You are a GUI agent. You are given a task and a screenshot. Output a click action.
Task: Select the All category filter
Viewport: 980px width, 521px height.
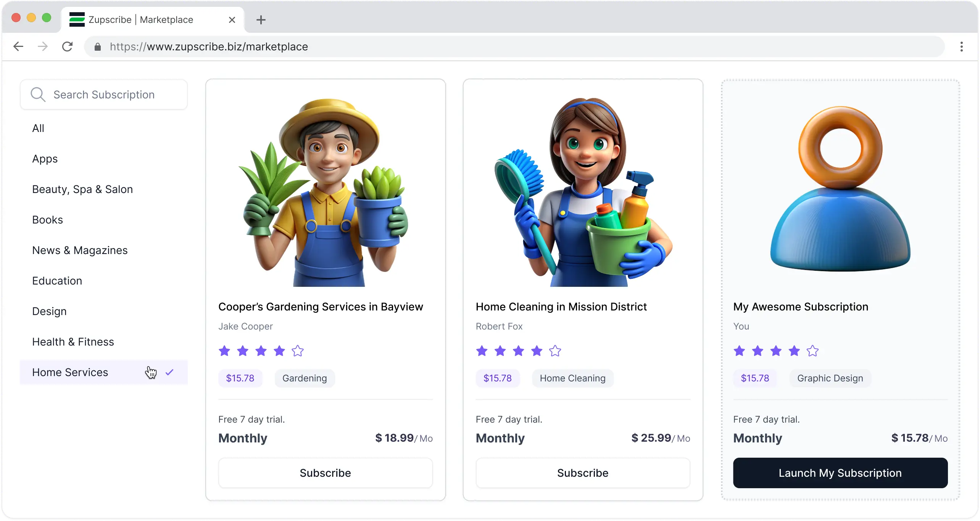pyautogui.click(x=38, y=128)
